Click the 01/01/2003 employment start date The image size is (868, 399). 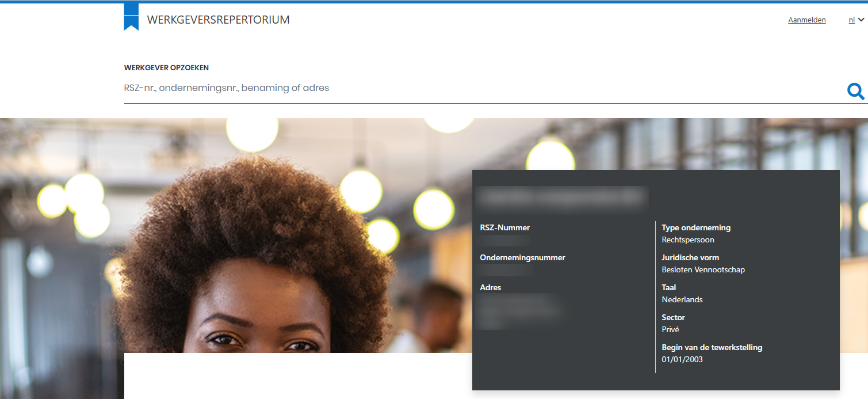682,359
